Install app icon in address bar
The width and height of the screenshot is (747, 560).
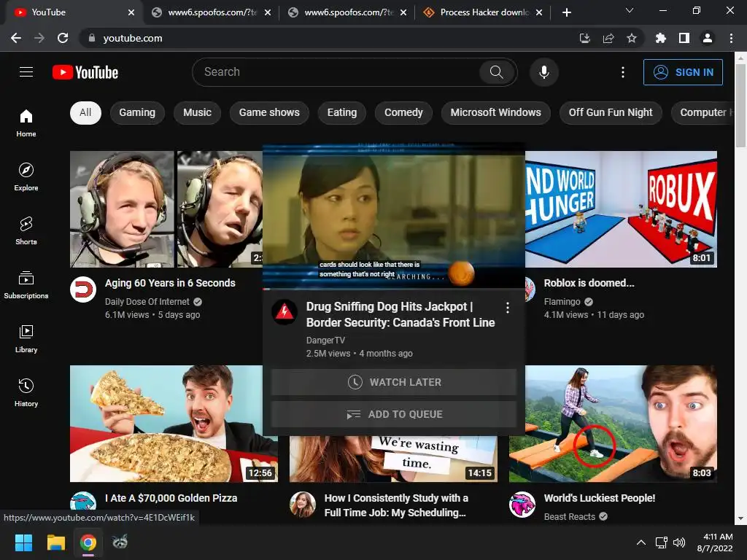(585, 38)
